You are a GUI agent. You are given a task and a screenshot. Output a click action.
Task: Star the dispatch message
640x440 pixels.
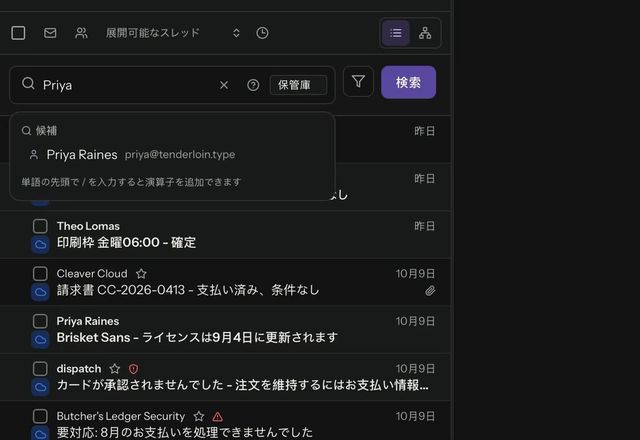click(115, 369)
